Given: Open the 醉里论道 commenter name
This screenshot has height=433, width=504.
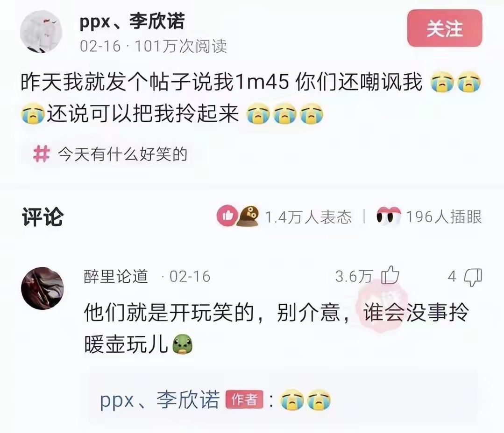Looking at the screenshot, I should point(116,276).
